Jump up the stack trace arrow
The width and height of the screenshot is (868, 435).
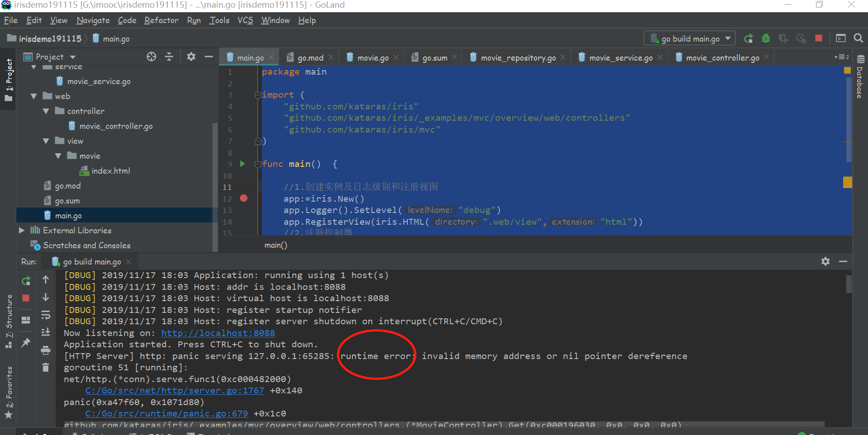pos(46,280)
